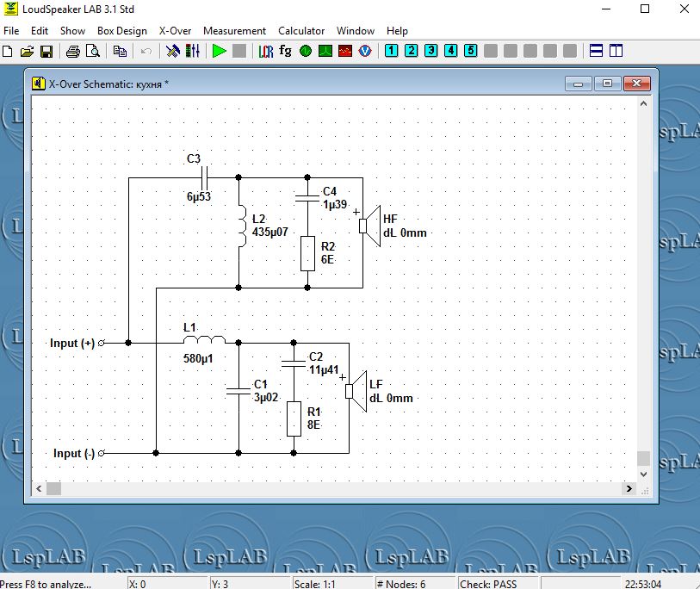Click the 1µ39 capacitor value
The width and height of the screenshot is (700, 589).
click(x=335, y=205)
